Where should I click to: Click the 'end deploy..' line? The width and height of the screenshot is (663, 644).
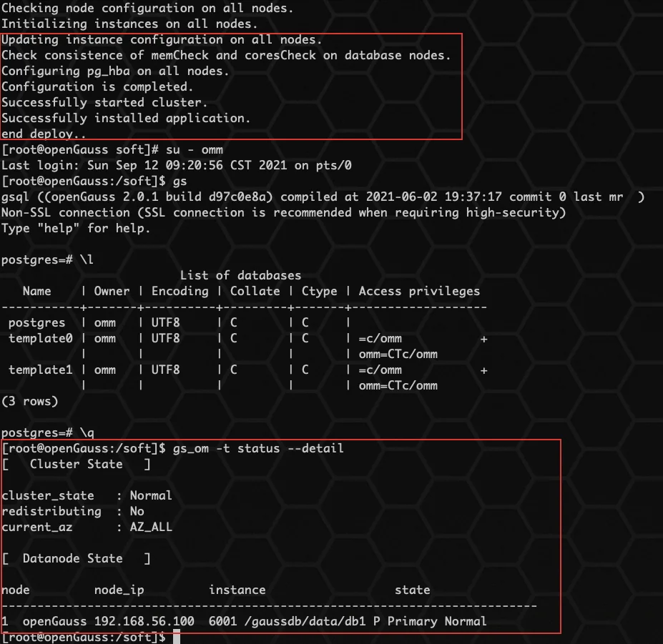click(44, 134)
